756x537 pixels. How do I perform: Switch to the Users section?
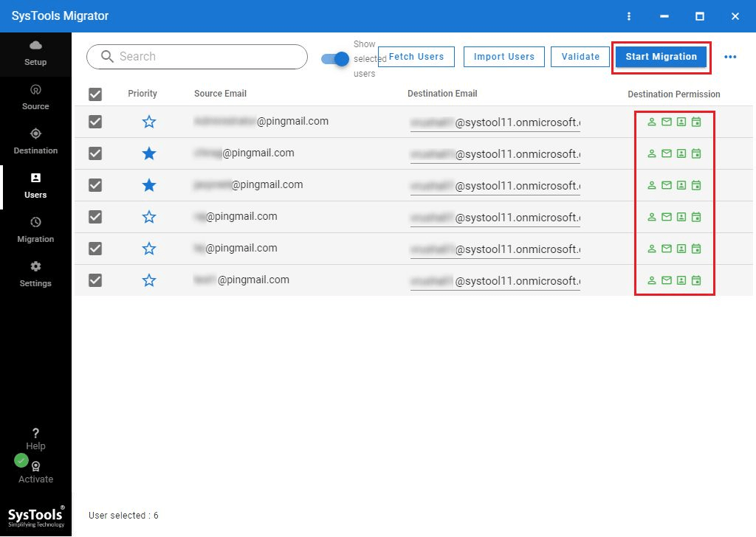point(35,185)
